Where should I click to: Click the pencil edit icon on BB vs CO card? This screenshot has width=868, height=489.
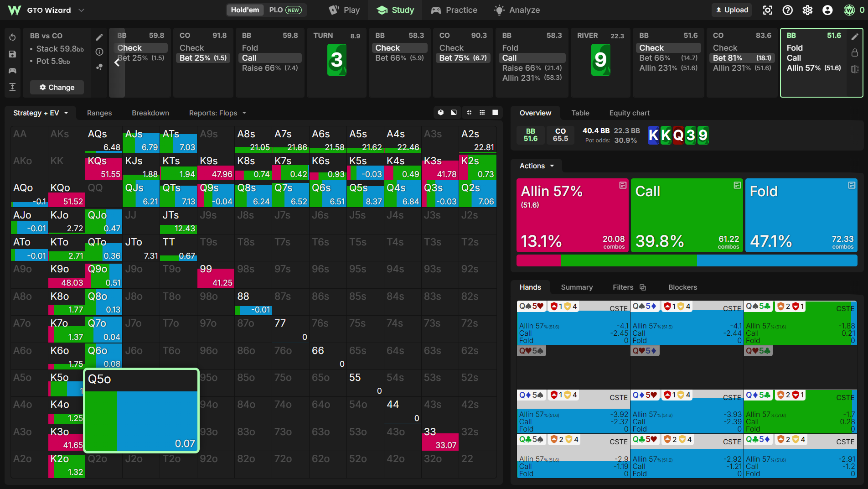(99, 37)
